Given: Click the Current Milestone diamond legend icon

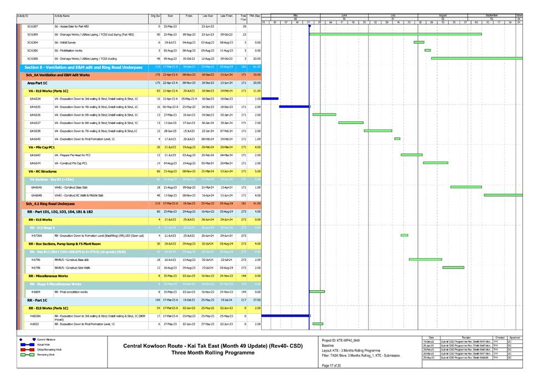Looking at the screenshot, I should pyautogui.click(x=21, y=339).
